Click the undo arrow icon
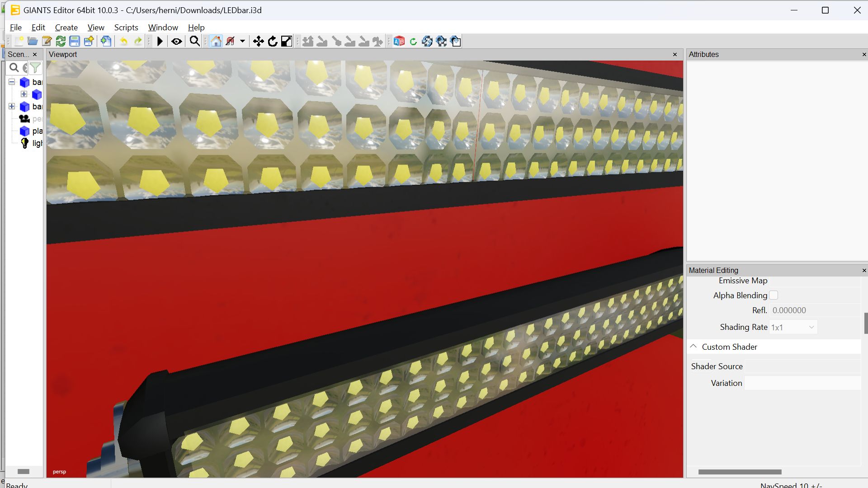 pos(123,42)
